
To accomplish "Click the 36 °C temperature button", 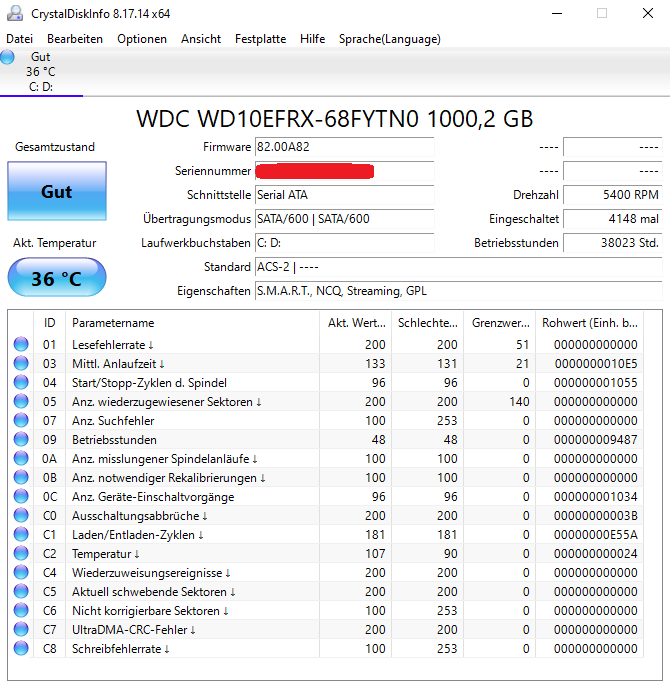I will (x=57, y=278).
